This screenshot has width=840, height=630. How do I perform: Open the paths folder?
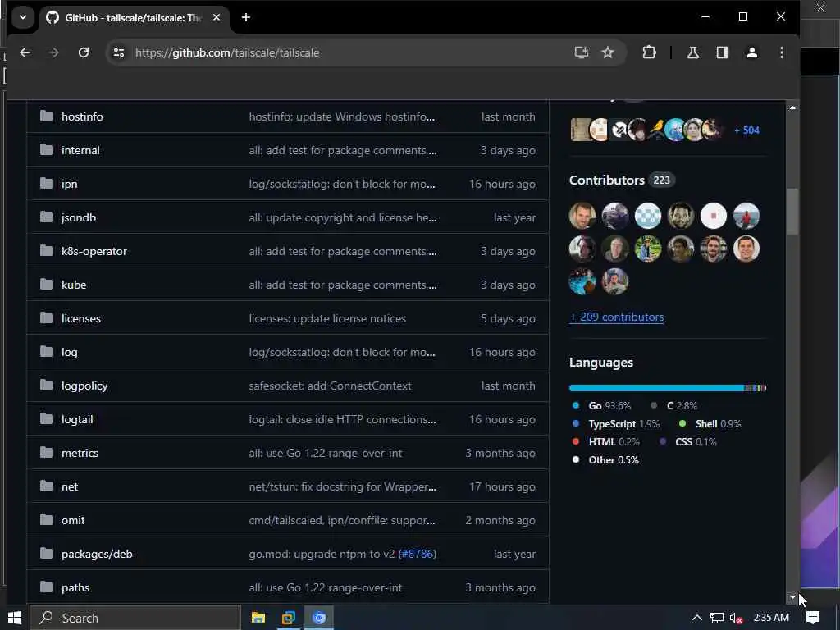point(75,587)
